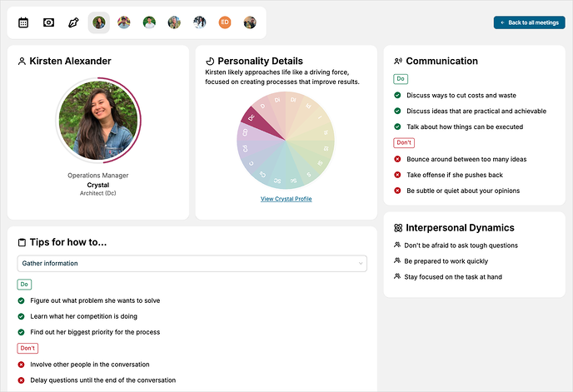573x392 pixels.
Task: Click 'Back to all meetings' button
Action: point(529,22)
